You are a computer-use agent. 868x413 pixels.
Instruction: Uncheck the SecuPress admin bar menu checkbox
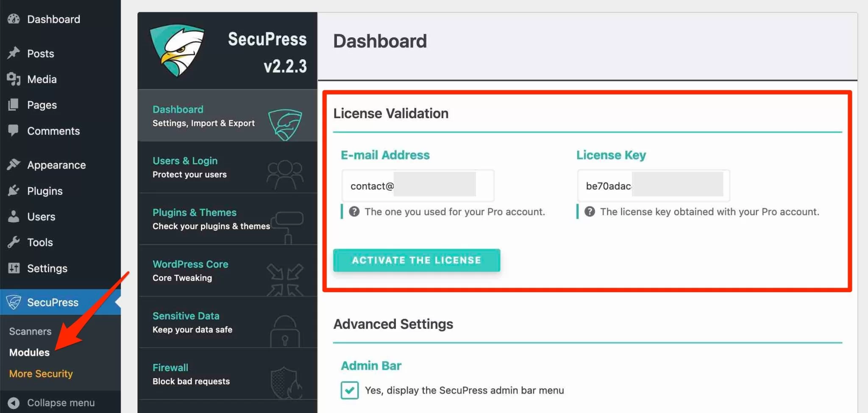(x=350, y=390)
